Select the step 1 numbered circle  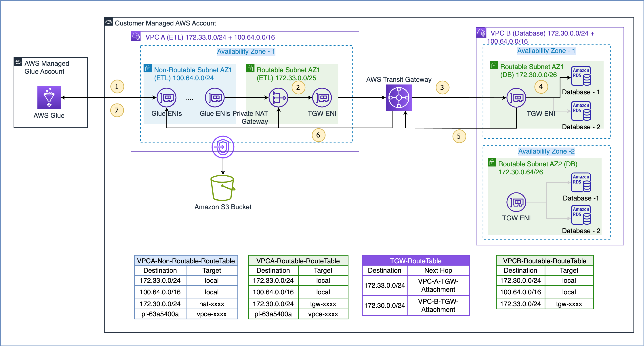coord(117,86)
